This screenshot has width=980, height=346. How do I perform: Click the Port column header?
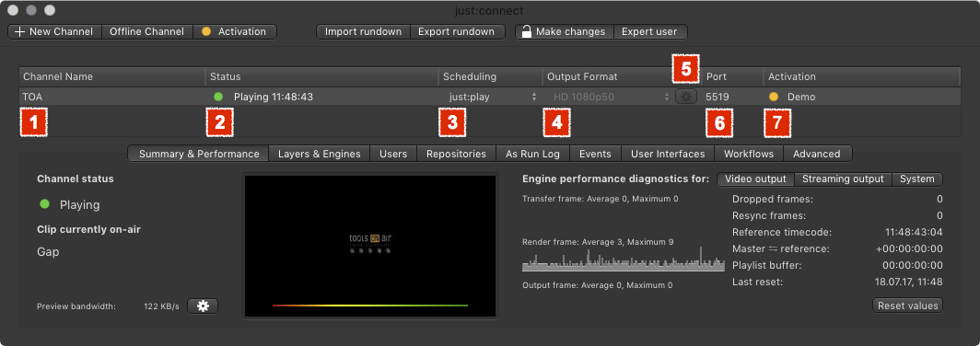tap(732, 76)
